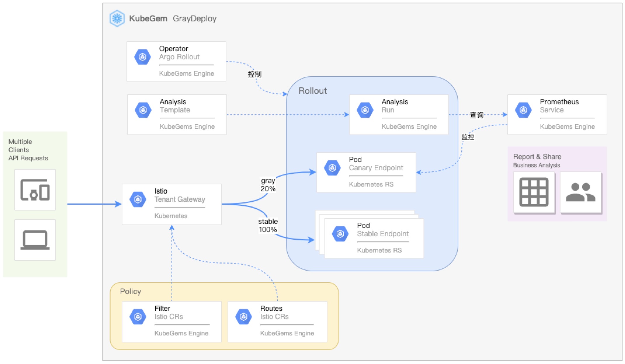Click the Routes Istio CRs hexagon icon

tap(244, 317)
